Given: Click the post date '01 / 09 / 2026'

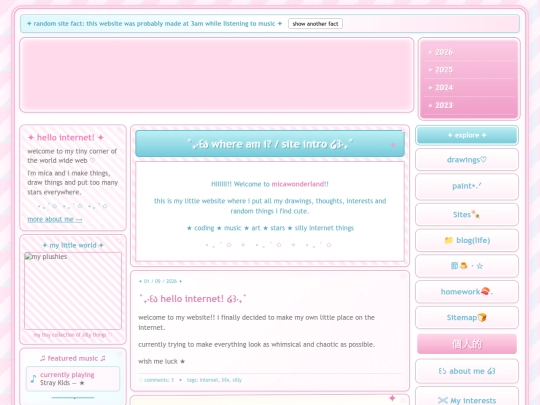Looking at the screenshot, I should [160, 281].
